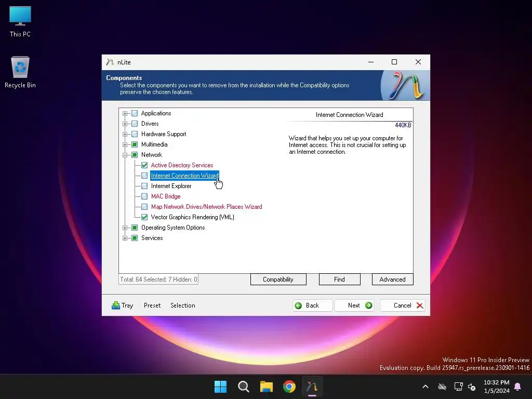The image size is (532, 399).
Task: Select Map Network Drives/Network Places Wizard
Action: click(206, 207)
